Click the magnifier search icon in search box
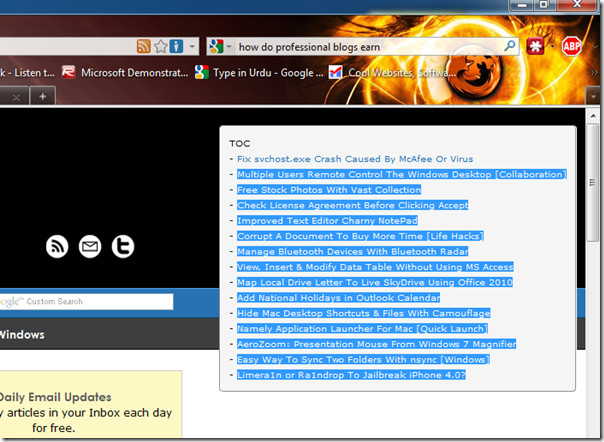This screenshot has height=442, width=604. [x=509, y=46]
